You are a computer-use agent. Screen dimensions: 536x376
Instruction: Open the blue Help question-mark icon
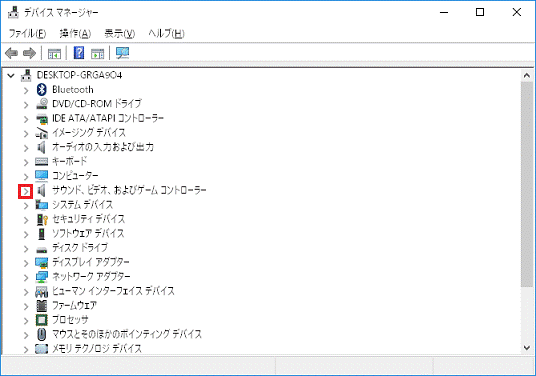[x=79, y=53]
